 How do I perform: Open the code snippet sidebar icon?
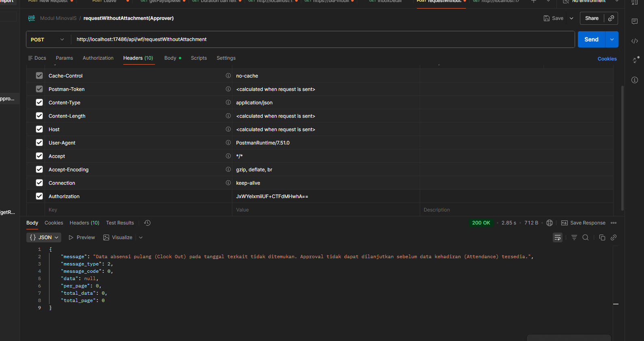[635, 41]
